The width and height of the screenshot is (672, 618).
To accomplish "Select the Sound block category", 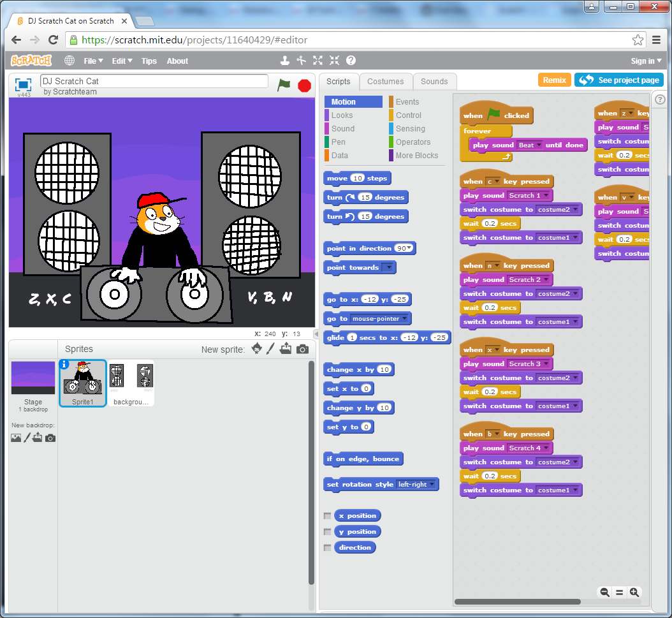I will click(343, 129).
